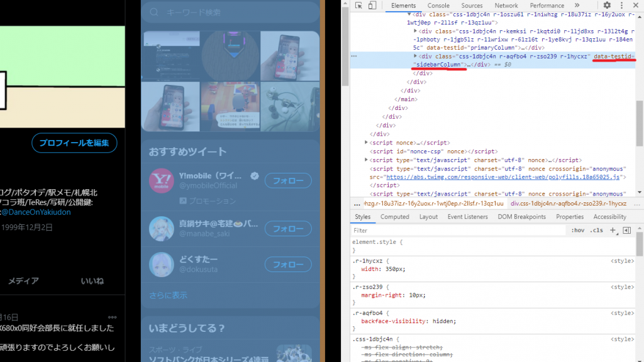Image resolution: width=644 pixels, height=362 pixels.
Task: Close the DevTools panel
Action: (635, 6)
